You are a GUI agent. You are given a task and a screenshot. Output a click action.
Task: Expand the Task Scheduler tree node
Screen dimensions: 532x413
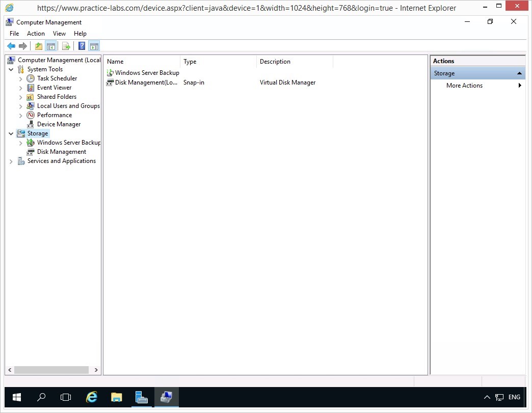point(20,79)
